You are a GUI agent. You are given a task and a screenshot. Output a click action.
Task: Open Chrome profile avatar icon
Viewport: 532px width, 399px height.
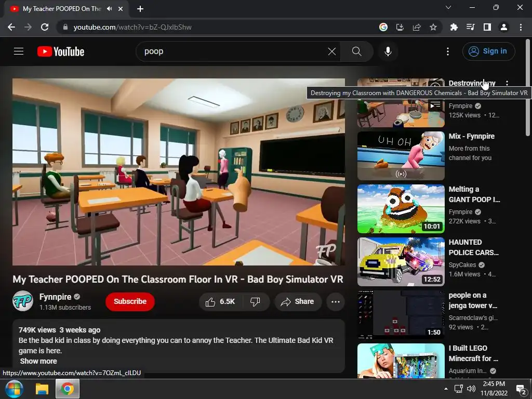point(504,27)
